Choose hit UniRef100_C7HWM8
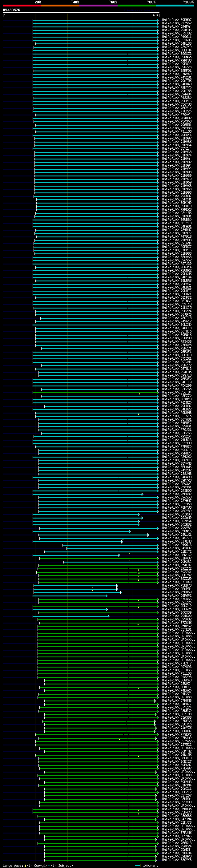Viewport: 197px width, 868px height. 176,700
